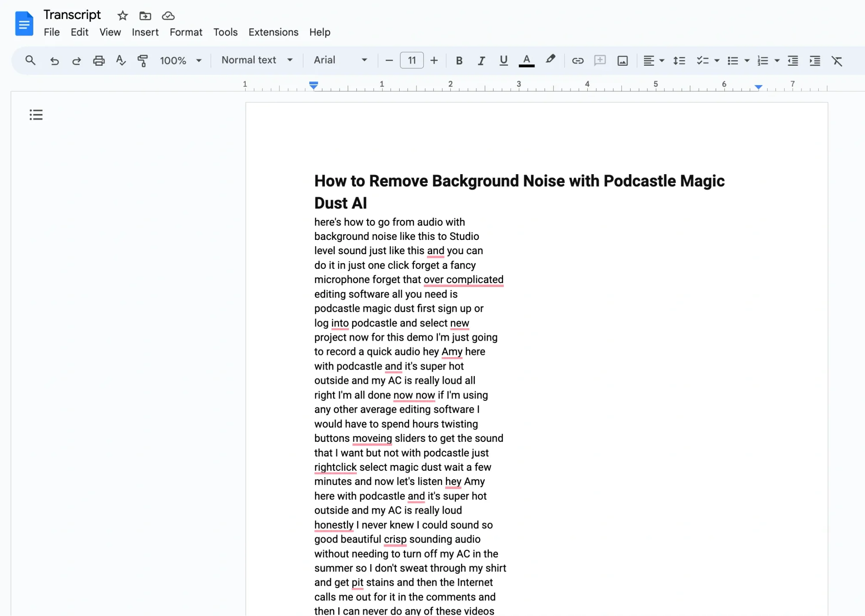Image resolution: width=865 pixels, height=616 pixels.
Task: Increase the paragraph indent
Action: click(x=815, y=61)
